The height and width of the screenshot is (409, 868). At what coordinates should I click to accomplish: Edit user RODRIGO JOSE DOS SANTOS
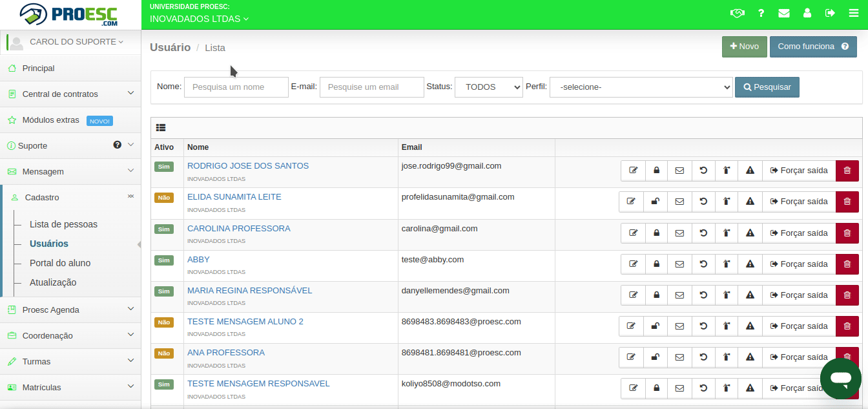[x=633, y=171]
